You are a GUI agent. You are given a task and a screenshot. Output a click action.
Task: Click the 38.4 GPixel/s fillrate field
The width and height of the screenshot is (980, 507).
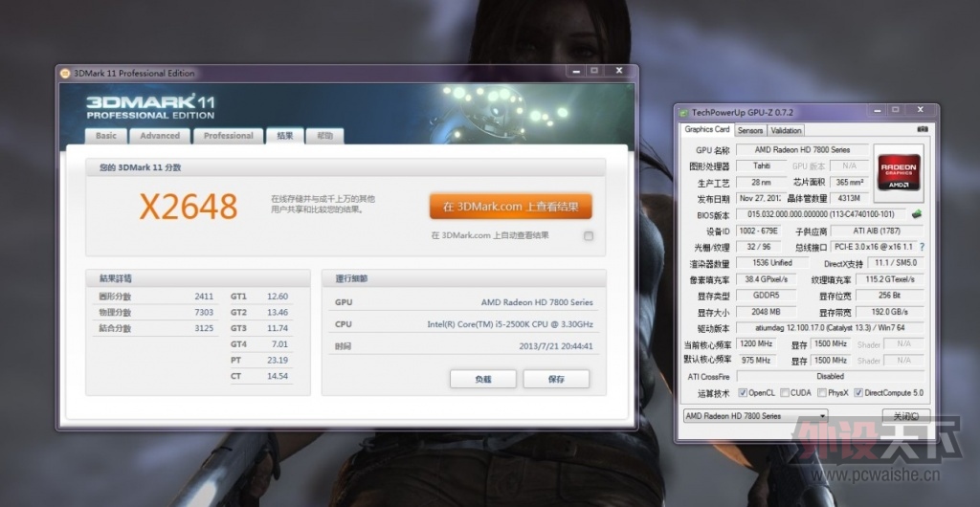click(767, 279)
